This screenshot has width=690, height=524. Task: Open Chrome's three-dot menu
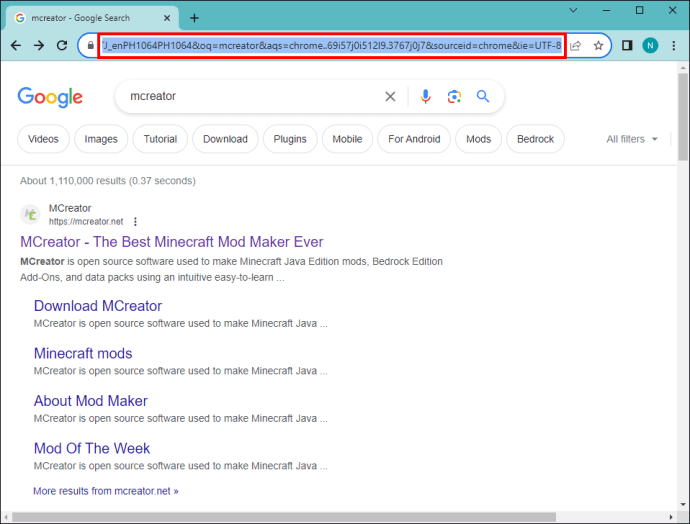673,45
